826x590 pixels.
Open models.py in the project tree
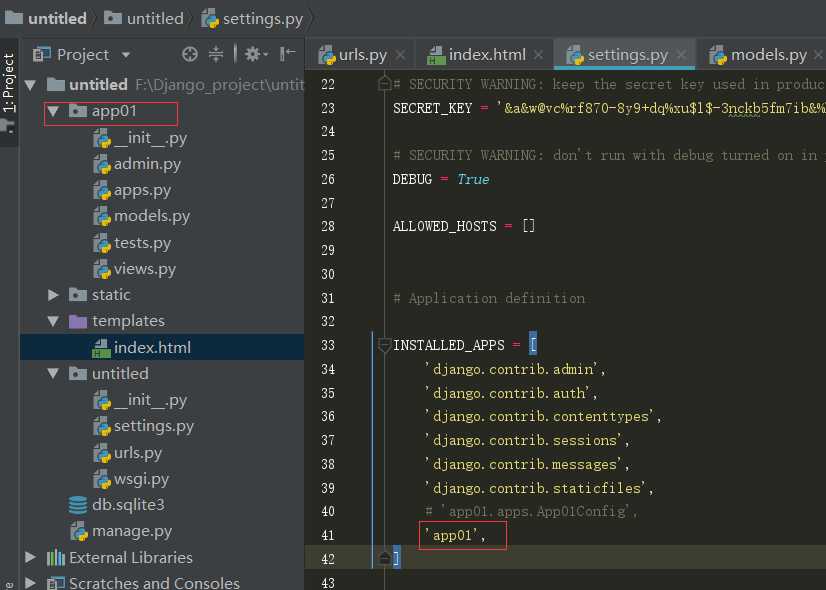pos(141,217)
